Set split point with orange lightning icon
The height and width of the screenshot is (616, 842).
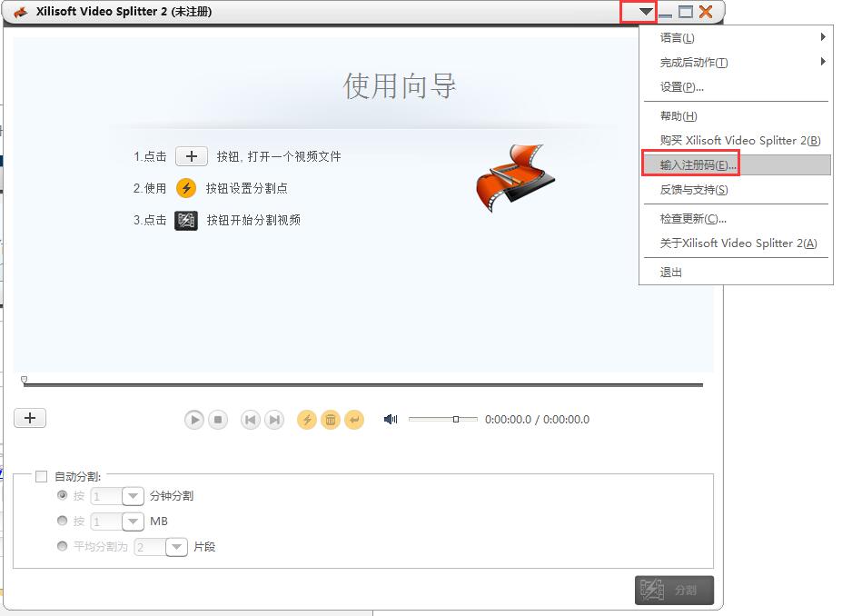click(x=307, y=420)
